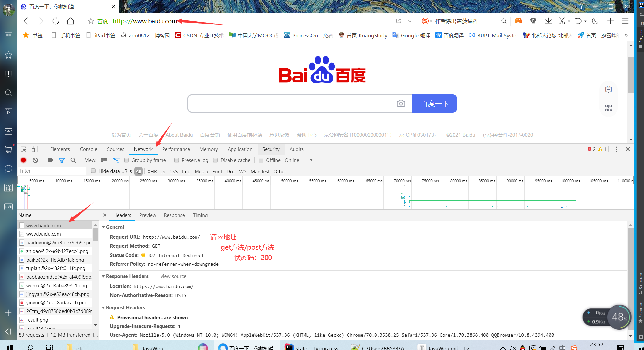Toggle the Offline checkbox
Viewport: 644px width, 350px height.
click(x=261, y=160)
